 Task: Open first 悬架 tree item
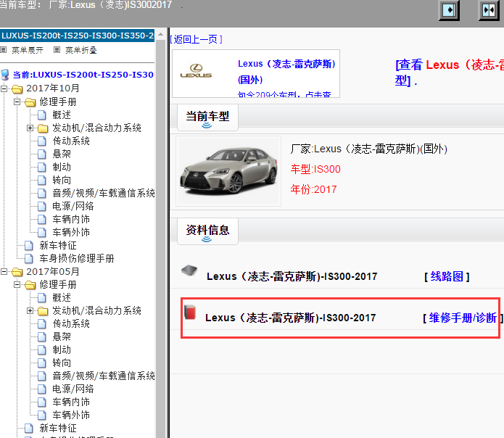[62, 154]
